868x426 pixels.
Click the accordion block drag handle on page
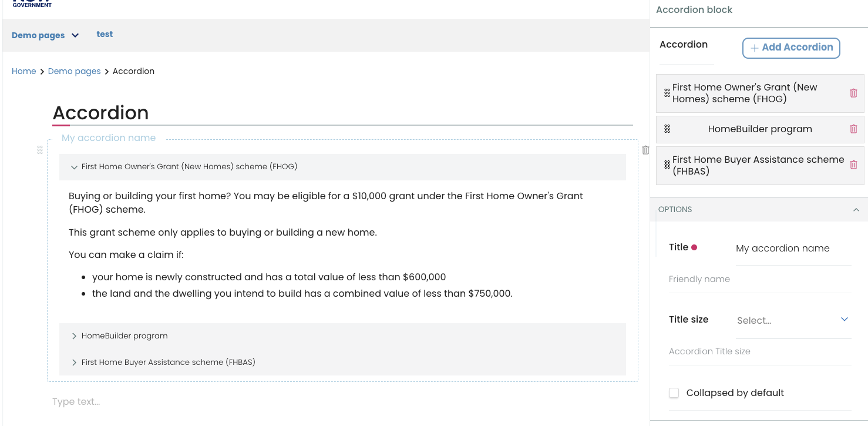pos(40,150)
